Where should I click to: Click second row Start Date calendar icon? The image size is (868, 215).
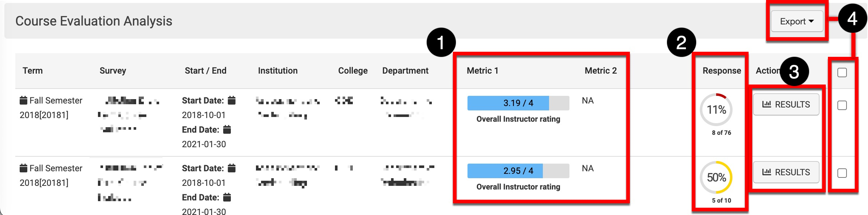click(232, 168)
